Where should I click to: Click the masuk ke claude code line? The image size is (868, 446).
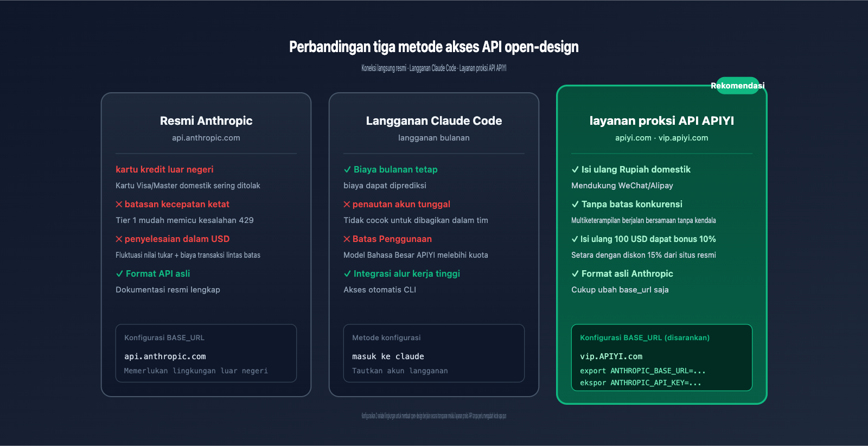(x=388, y=356)
